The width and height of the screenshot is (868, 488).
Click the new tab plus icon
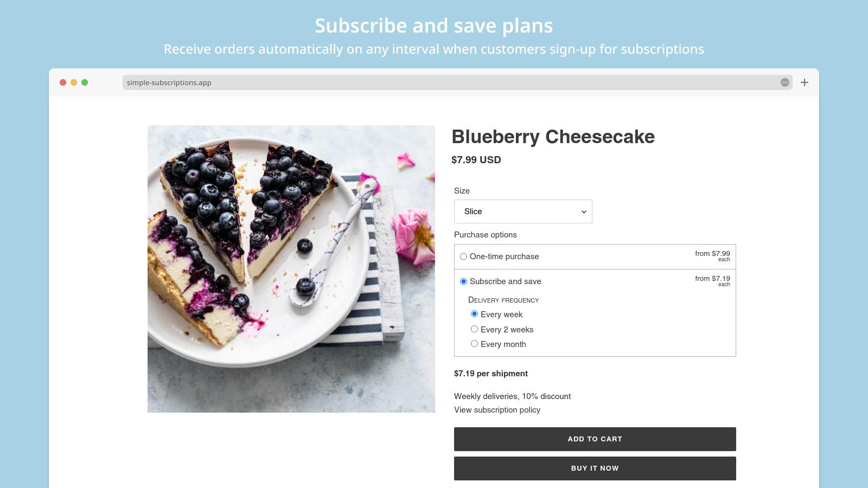(x=805, y=82)
